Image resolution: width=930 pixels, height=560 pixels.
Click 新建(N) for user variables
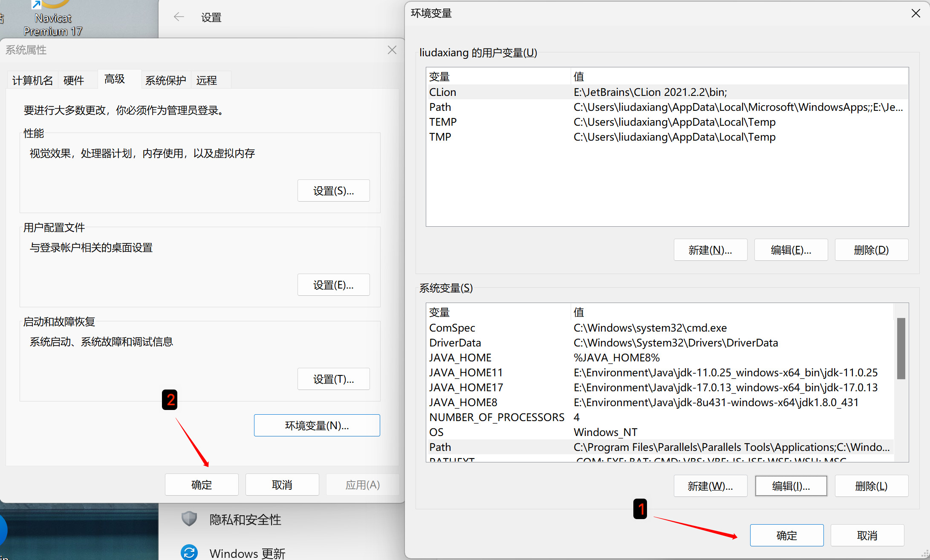(710, 250)
